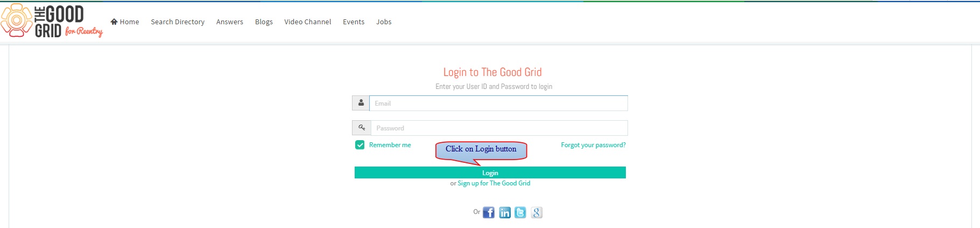
Task: Uncheck the Remember me checkbox
Action: coord(360,145)
